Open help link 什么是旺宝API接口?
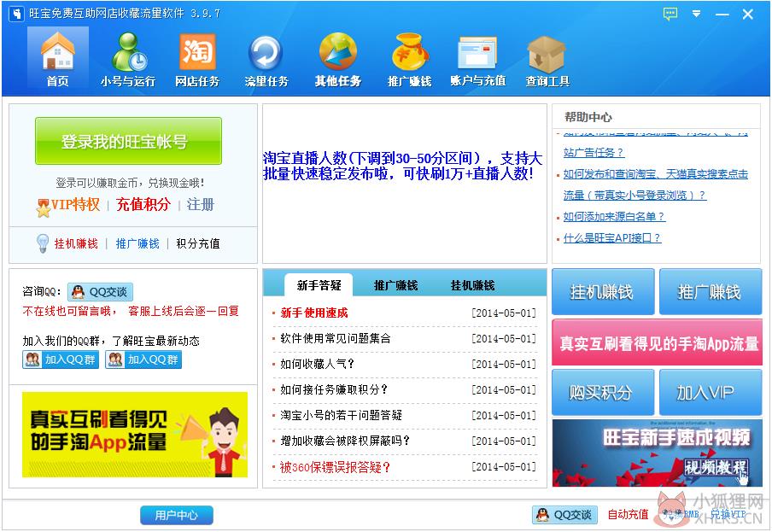Screen dimensions: 772x532 [612, 237]
